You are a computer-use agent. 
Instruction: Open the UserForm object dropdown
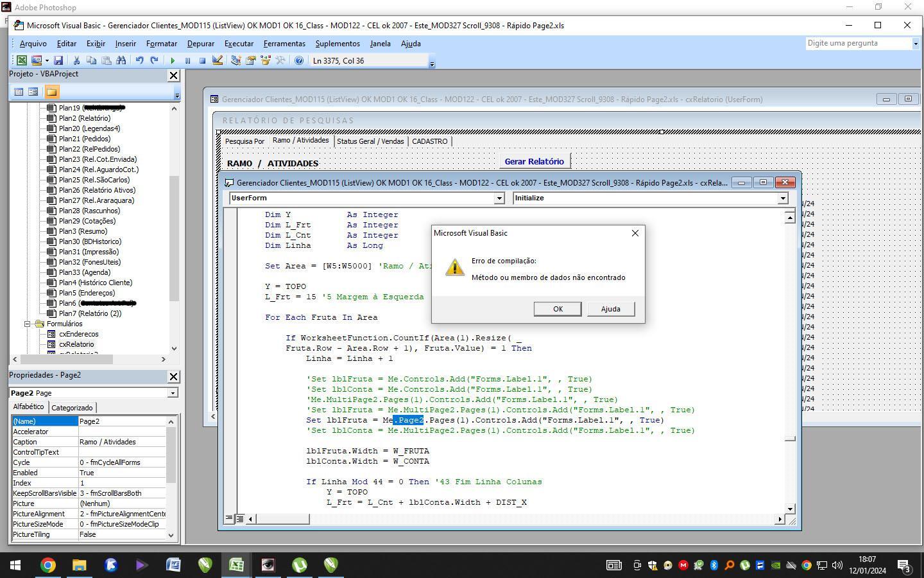499,198
